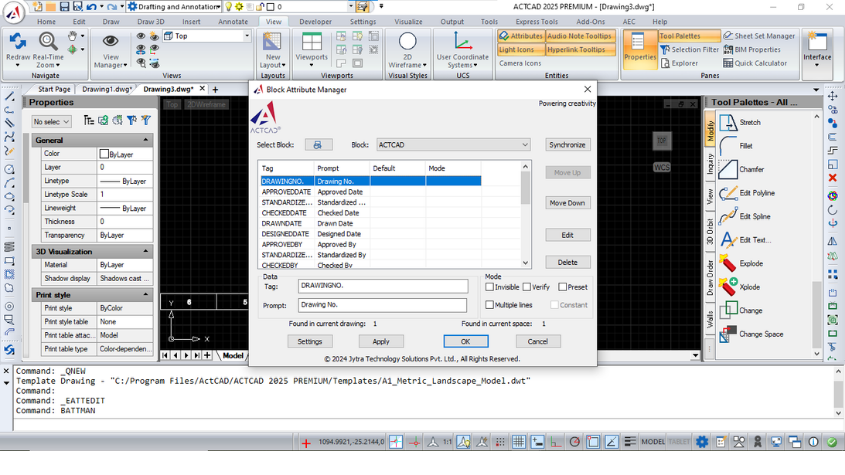Select the Explode tool in Tool Palettes

coord(742,264)
